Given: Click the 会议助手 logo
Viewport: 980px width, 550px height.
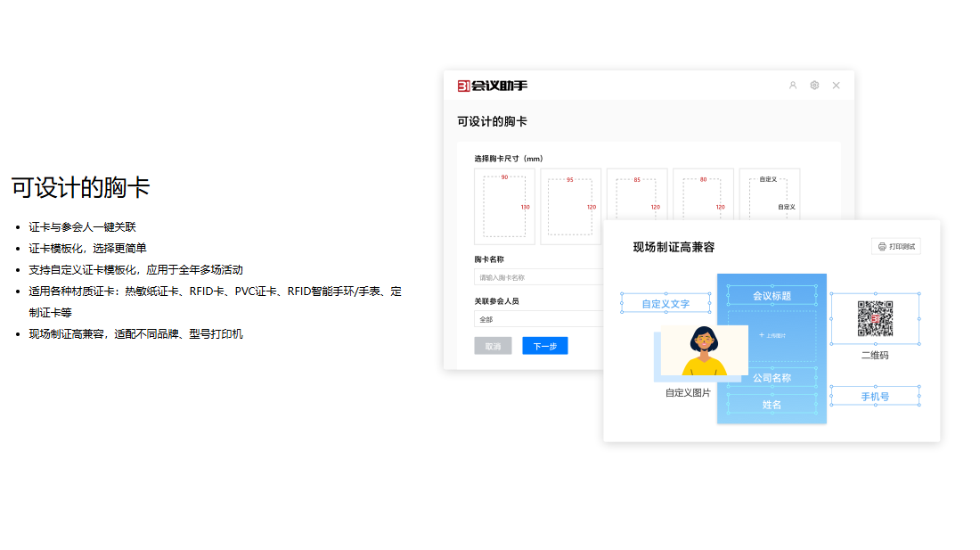Looking at the screenshot, I should (492, 86).
